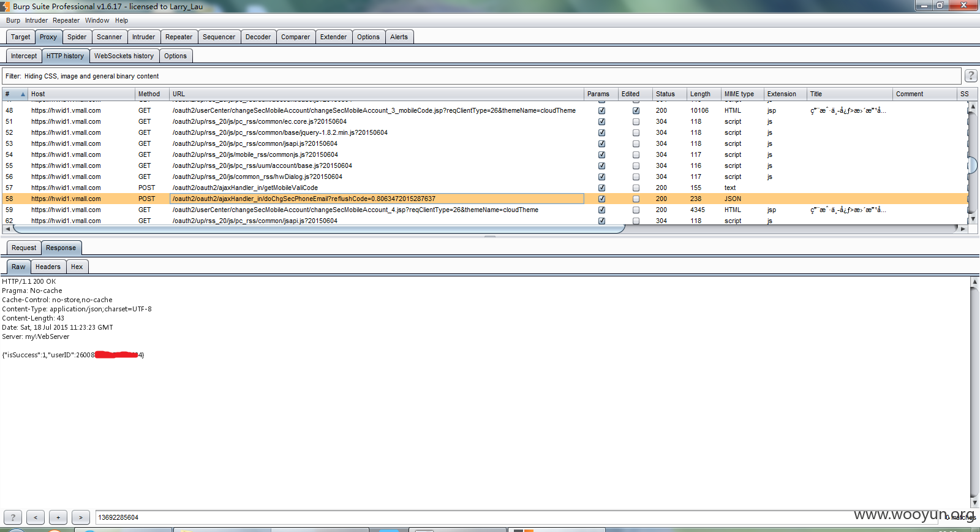Open the Intercept sub-tab
980x532 pixels.
point(24,56)
